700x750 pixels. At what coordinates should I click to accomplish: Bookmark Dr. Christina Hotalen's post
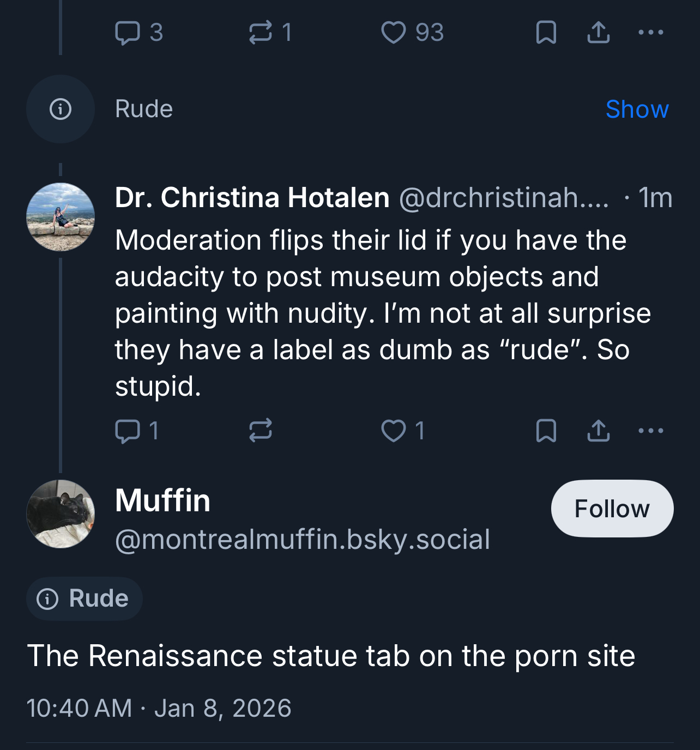546,431
